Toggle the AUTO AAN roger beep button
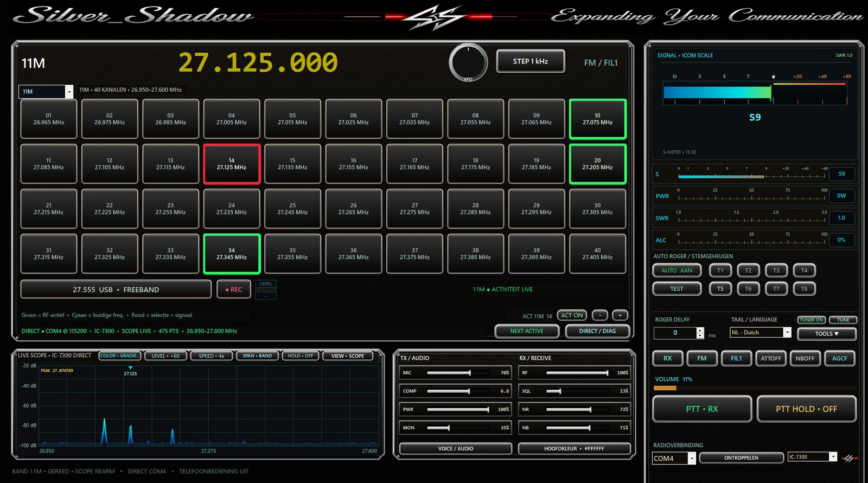The height and width of the screenshot is (483, 868). [x=676, y=270]
